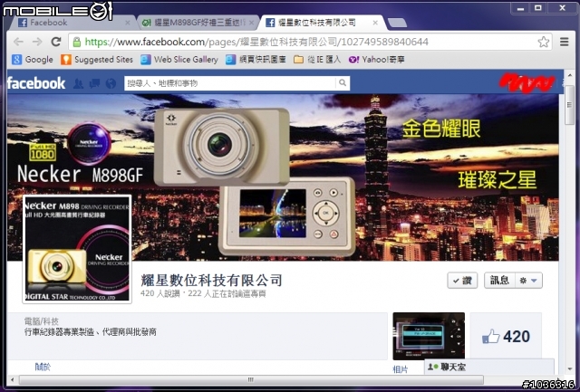The width and height of the screenshot is (580, 392).
Task: Click the page title 耀星數位科技有限公司
Action: [211, 281]
